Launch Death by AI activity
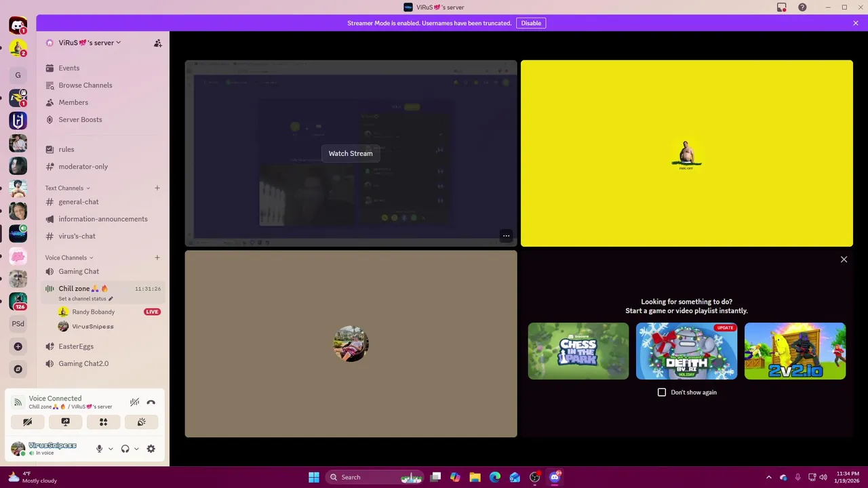 pos(686,351)
